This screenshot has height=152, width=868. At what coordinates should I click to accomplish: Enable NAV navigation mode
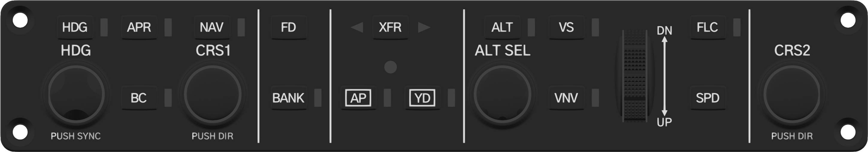coord(212,27)
